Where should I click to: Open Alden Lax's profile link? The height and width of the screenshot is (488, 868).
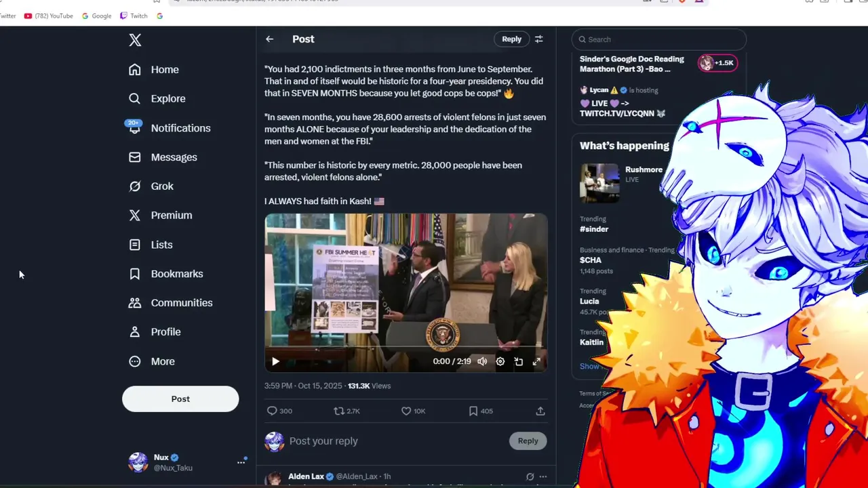(x=307, y=476)
